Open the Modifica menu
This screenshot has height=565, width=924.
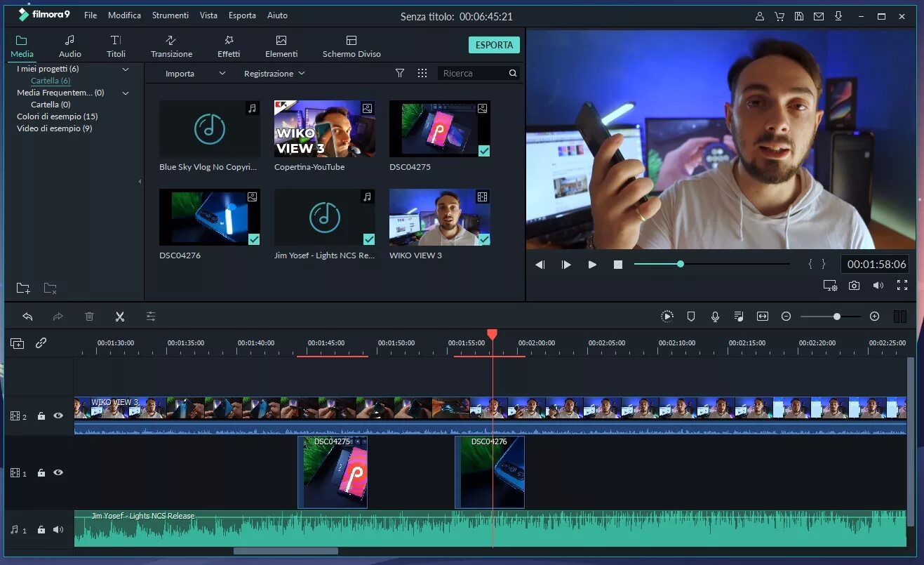pyautogui.click(x=124, y=15)
